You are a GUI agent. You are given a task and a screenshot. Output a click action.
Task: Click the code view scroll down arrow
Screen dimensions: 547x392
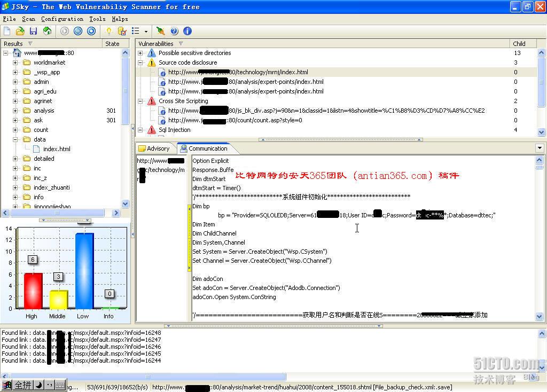click(540, 317)
